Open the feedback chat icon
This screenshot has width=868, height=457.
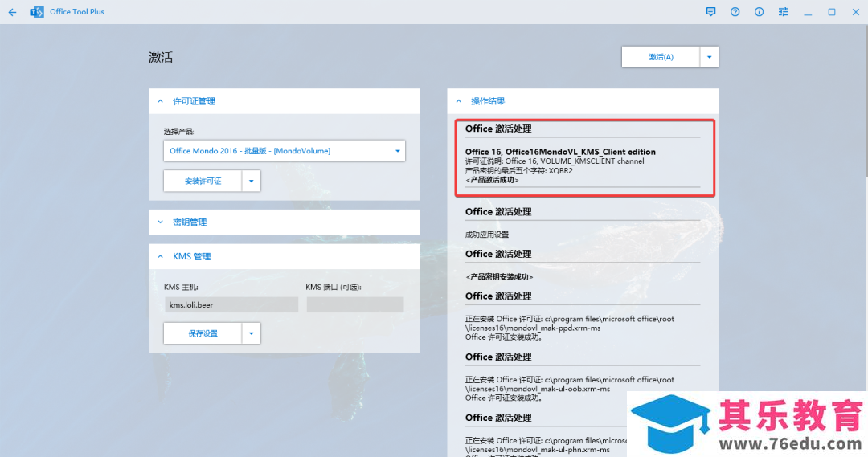click(710, 11)
